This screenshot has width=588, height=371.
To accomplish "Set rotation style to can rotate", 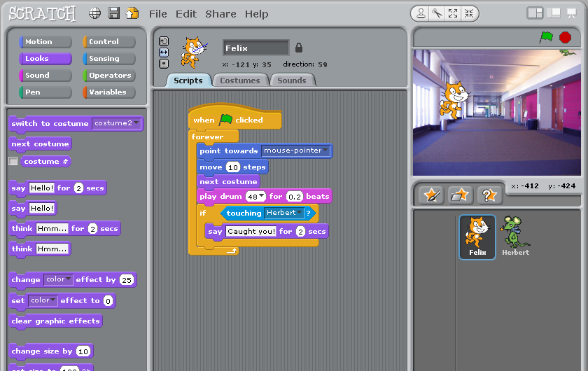I will coord(164,41).
